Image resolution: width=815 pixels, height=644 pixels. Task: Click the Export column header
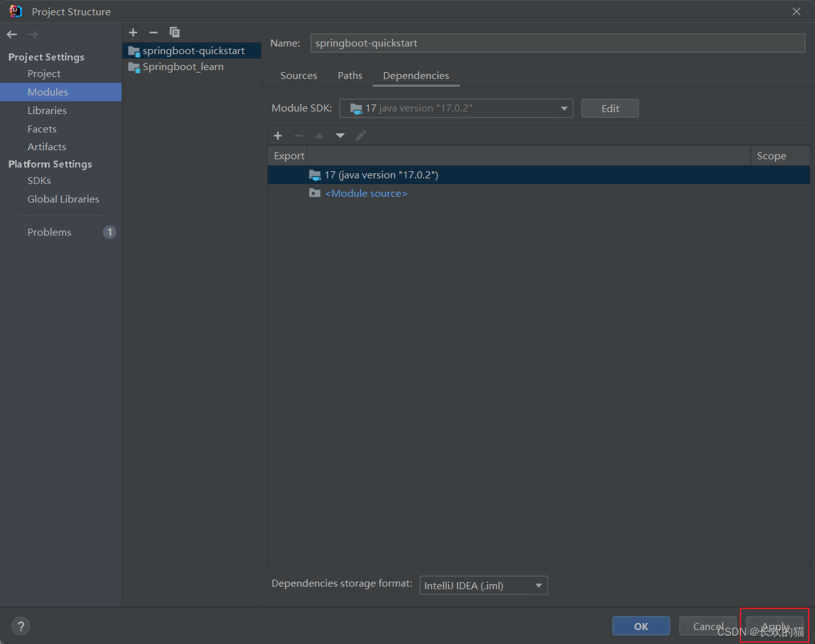click(289, 156)
